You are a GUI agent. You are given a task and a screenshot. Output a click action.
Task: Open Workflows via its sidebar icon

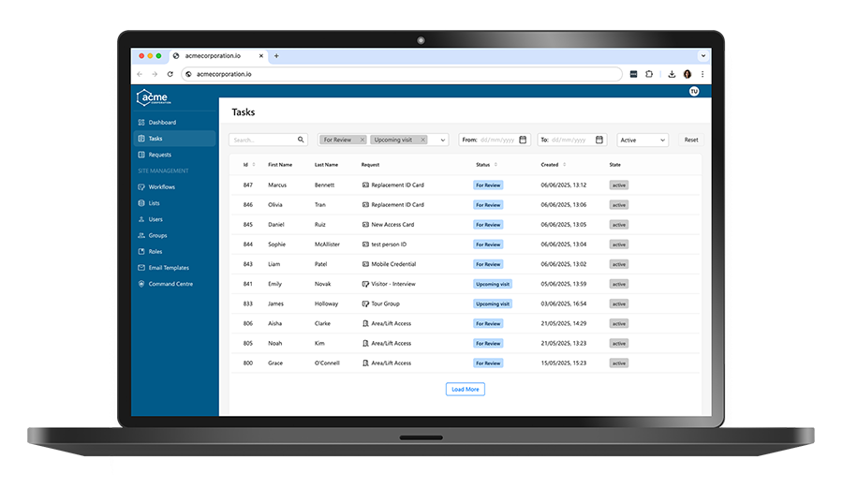(x=141, y=187)
